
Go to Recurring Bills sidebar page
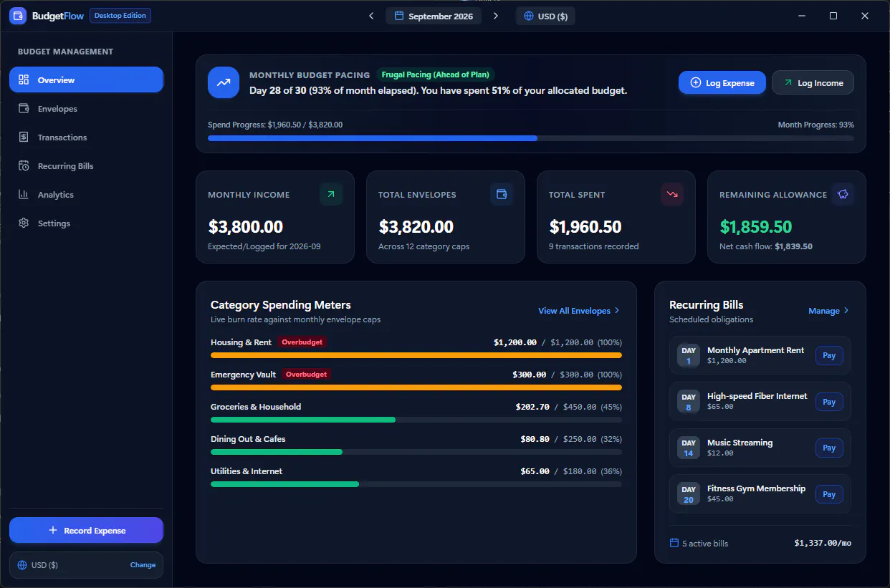(86, 165)
